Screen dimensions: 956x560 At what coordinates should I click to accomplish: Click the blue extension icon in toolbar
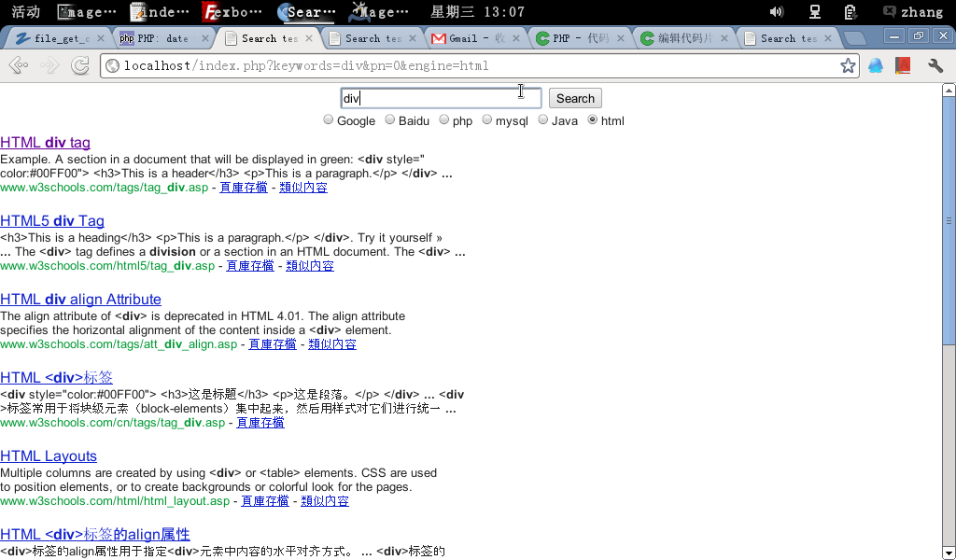click(x=876, y=65)
